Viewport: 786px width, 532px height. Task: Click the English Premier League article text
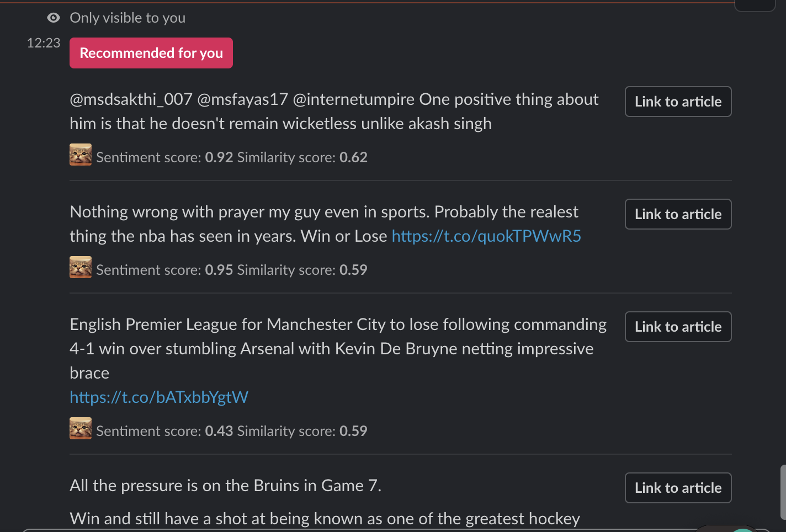pyautogui.click(x=338, y=349)
